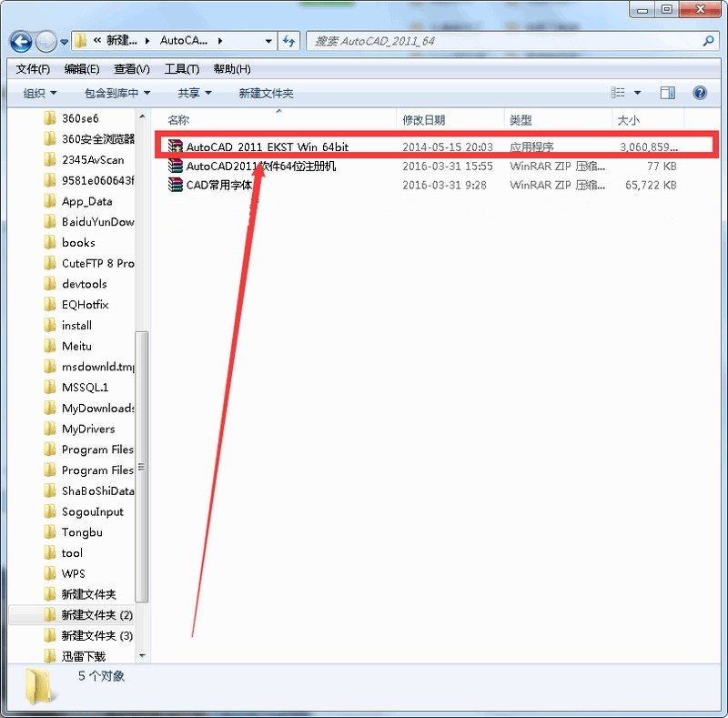The width and height of the screenshot is (728, 718).
Task: Select the CAD常用字体 archive icon
Action: 177,185
